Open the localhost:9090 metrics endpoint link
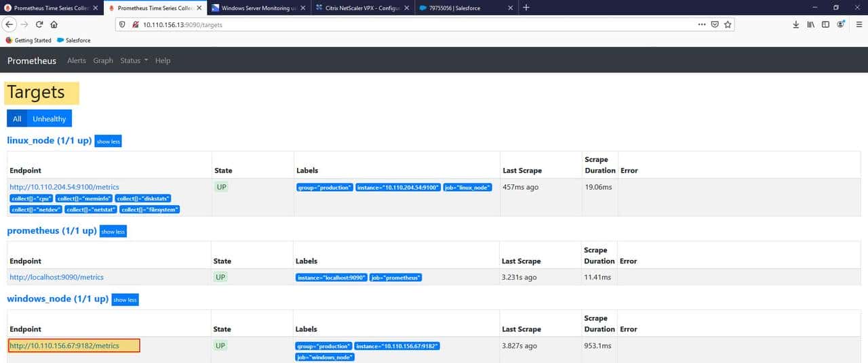The height and width of the screenshot is (363, 868). tap(57, 277)
